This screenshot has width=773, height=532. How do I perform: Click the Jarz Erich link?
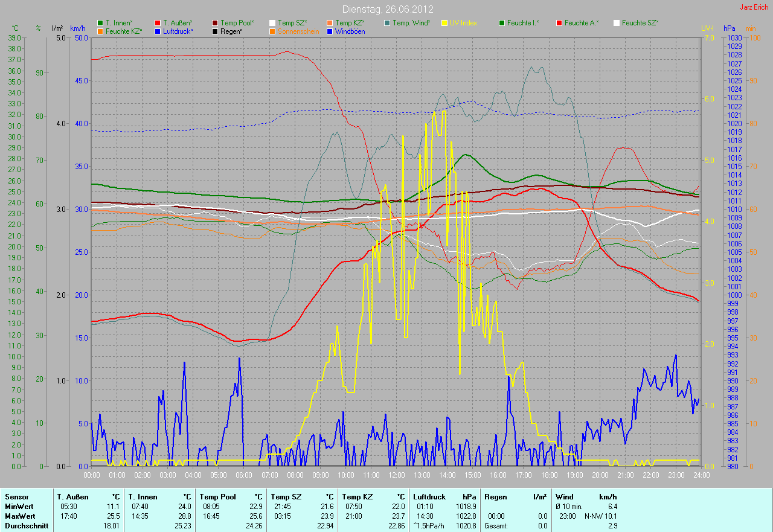click(x=754, y=7)
